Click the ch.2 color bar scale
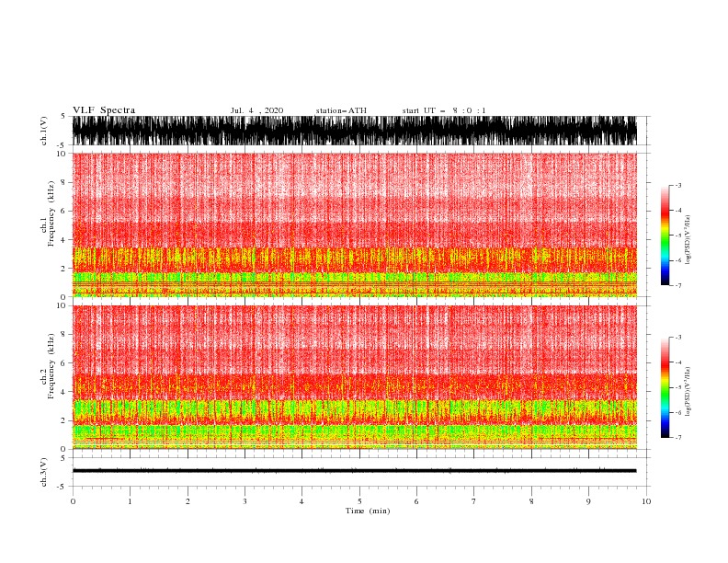 [665, 387]
